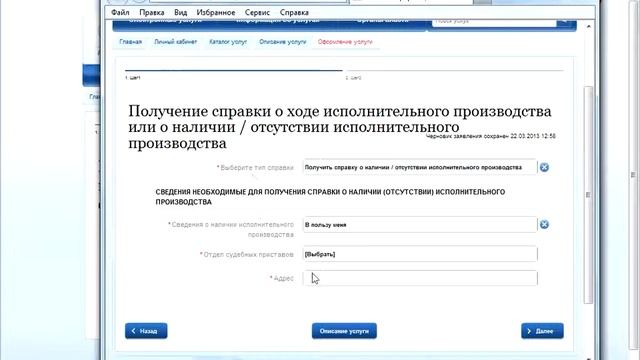The image size is (640, 360).
Task: Select the Оформление услуги tab
Action: coord(345,42)
